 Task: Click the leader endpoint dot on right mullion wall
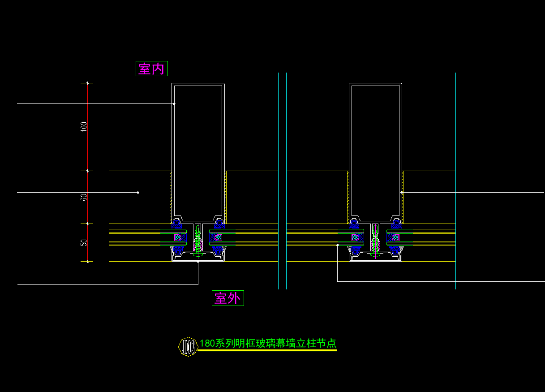[402, 193]
